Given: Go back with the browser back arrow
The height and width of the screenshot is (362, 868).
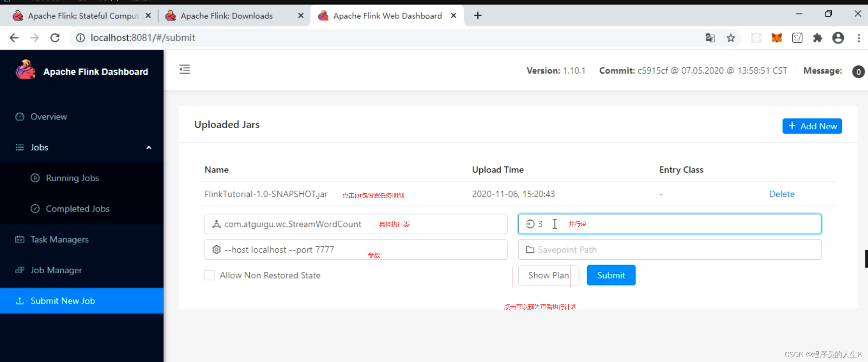Looking at the screenshot, I should point(14,38).
